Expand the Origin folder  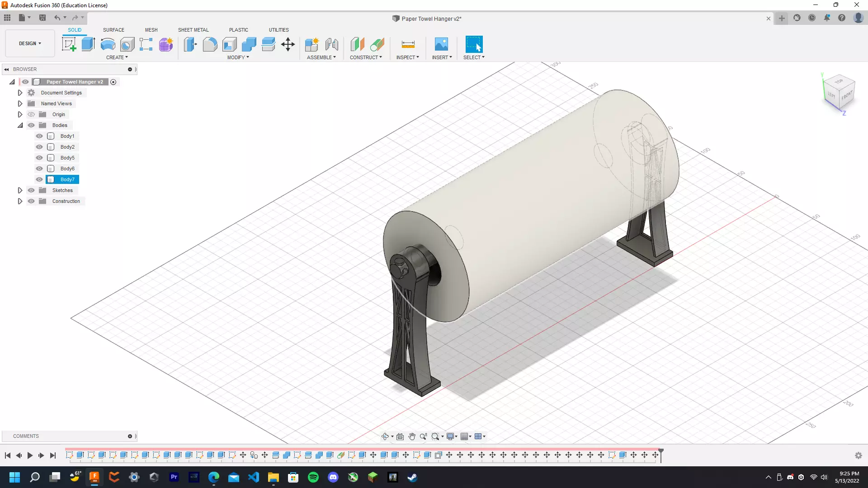[x=20, y=114]
